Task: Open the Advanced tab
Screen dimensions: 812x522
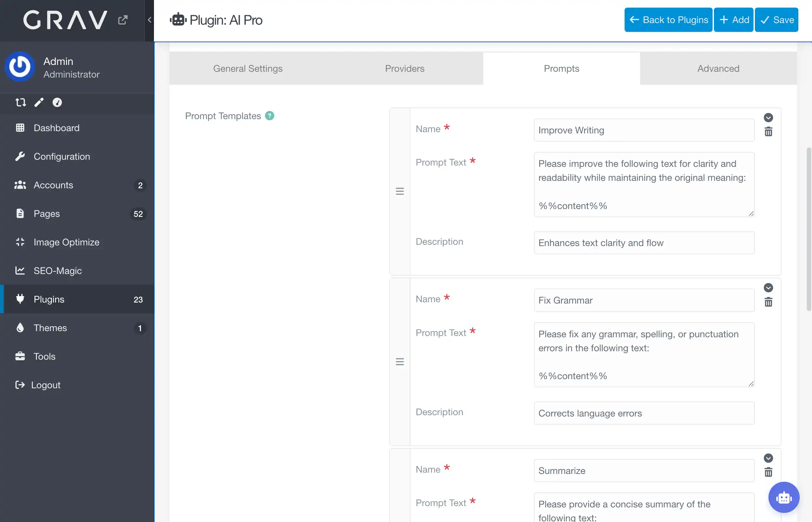Action: pyautogui.click(x=718, y=68)
